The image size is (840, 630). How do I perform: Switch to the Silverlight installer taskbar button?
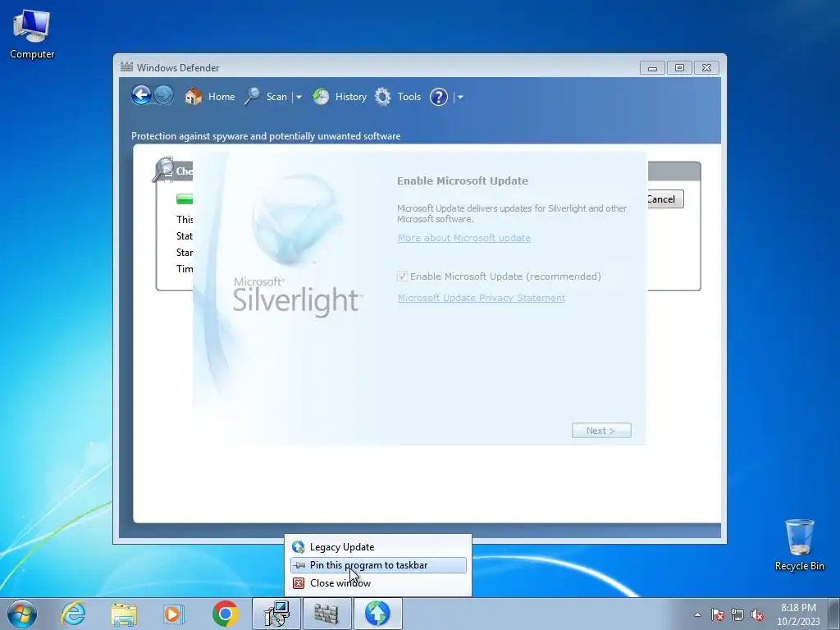(x=276, y=614)
